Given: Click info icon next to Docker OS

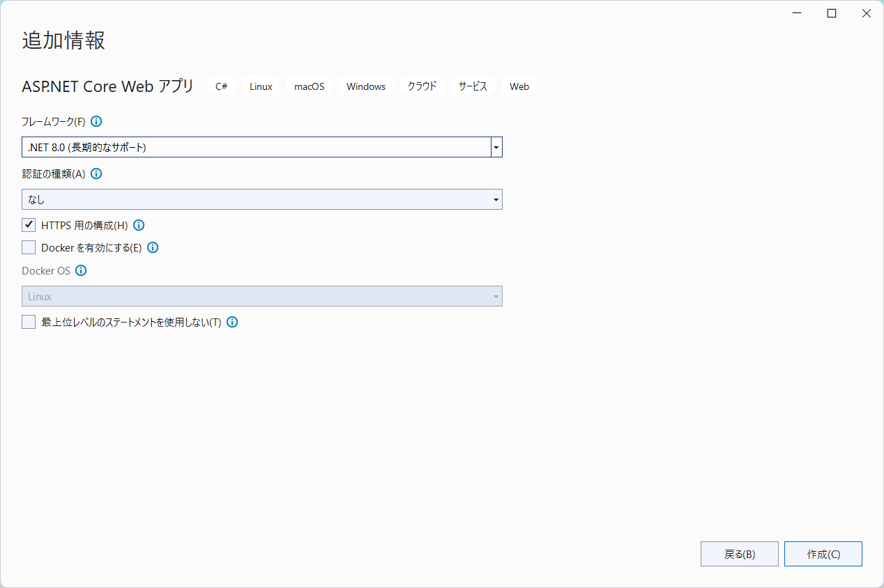Looking at the screenshot, I should click(x=81, y=270).
